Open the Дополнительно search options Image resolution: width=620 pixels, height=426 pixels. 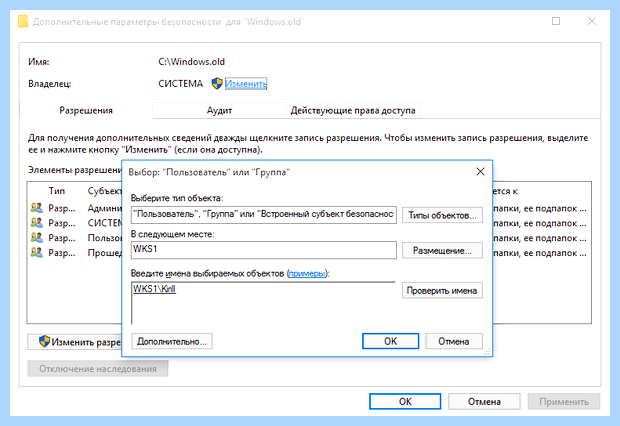point(172,341)
